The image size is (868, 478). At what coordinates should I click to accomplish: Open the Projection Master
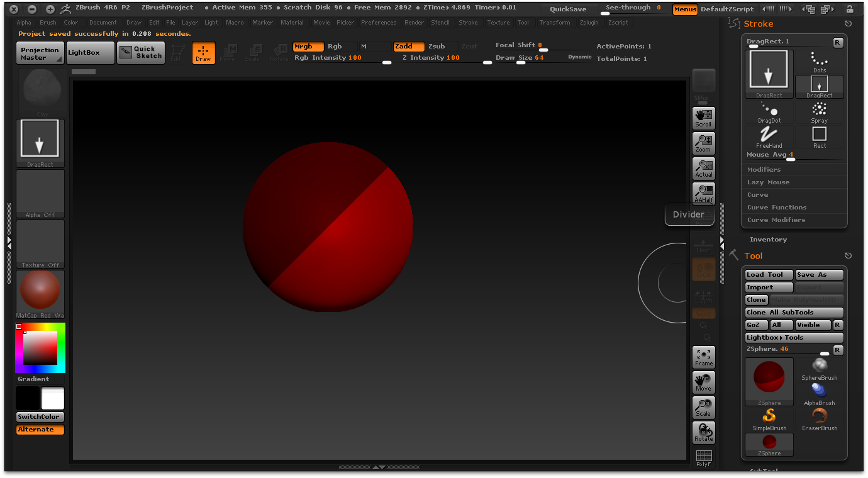click(40, 53)
